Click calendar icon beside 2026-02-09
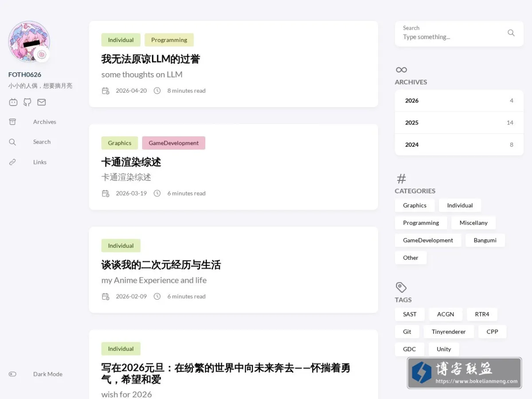532x399 pixels. (x=106, y=297)
